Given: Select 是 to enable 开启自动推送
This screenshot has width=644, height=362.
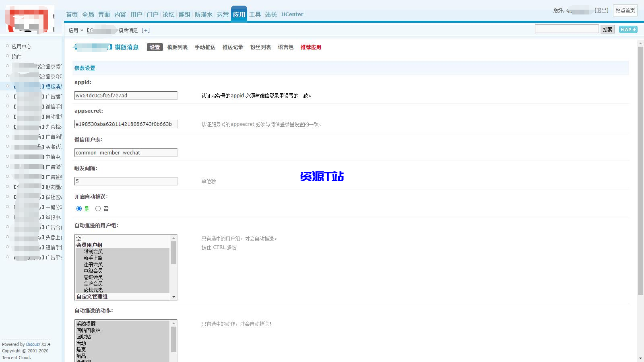Looking at the screenshot, I should [x=79, y=208].
